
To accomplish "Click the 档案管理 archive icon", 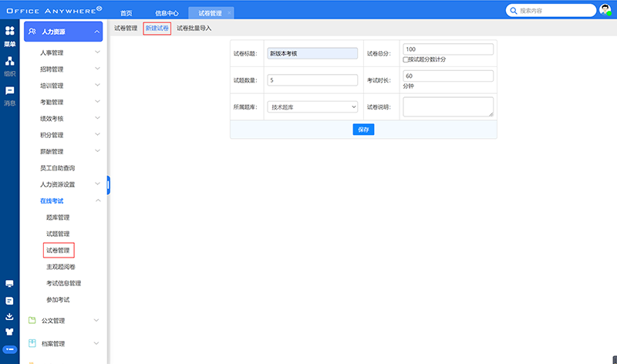I will click(32, 343).
